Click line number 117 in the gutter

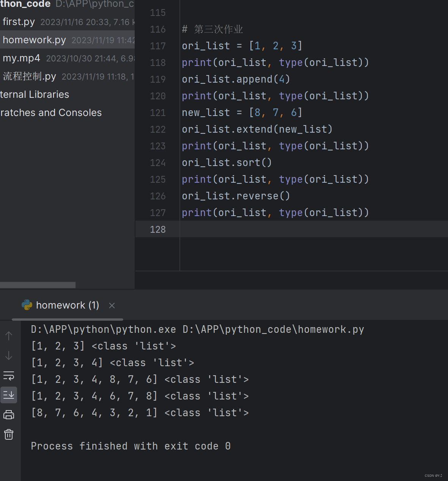(157, 45)
